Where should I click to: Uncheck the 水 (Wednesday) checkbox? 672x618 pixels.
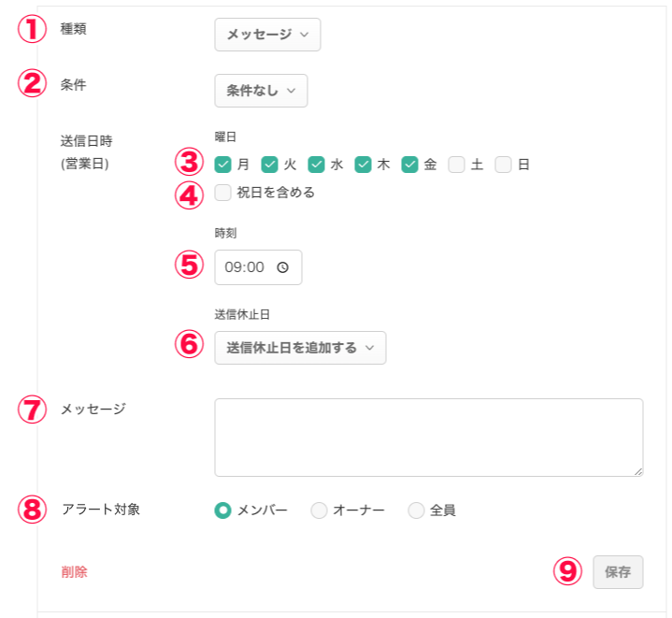[x=317, y=165]
